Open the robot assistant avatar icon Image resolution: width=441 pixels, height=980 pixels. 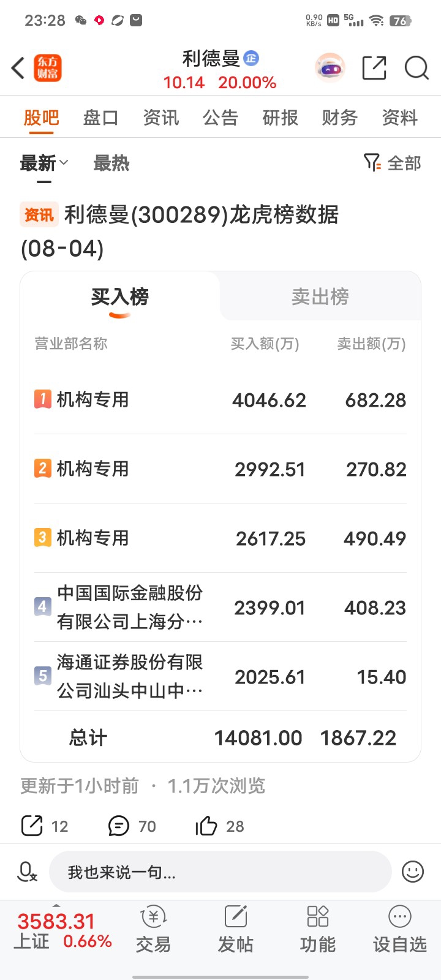330,68
